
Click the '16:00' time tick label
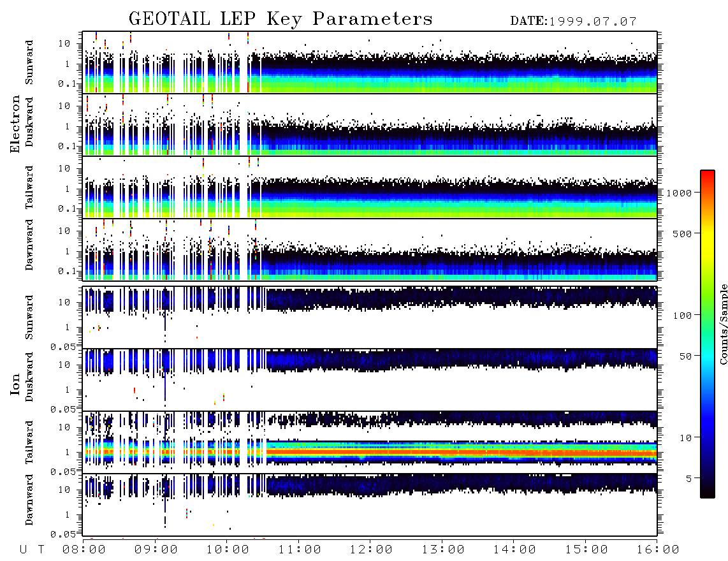pyautogui.click(x=658, y=550)
